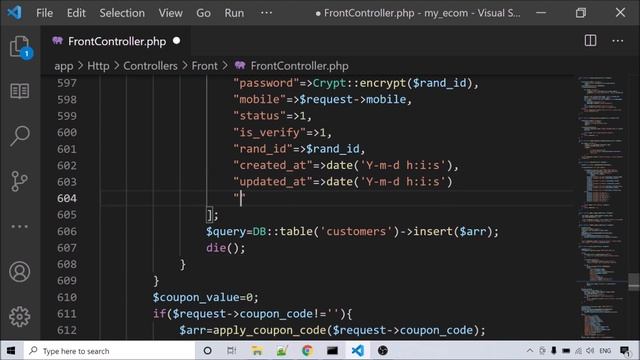
Task: Open the Manage gear settings icon
Action: (x=20, y=316)
